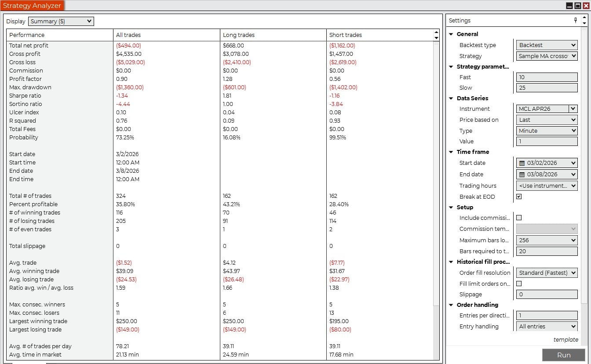Open the template link

[x=565, y=339]
